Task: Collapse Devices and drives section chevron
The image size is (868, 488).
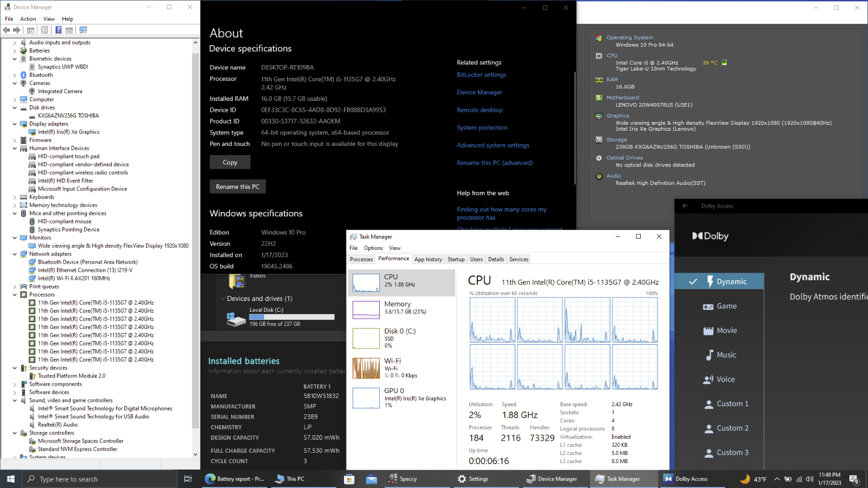Action: click(222, 299)
